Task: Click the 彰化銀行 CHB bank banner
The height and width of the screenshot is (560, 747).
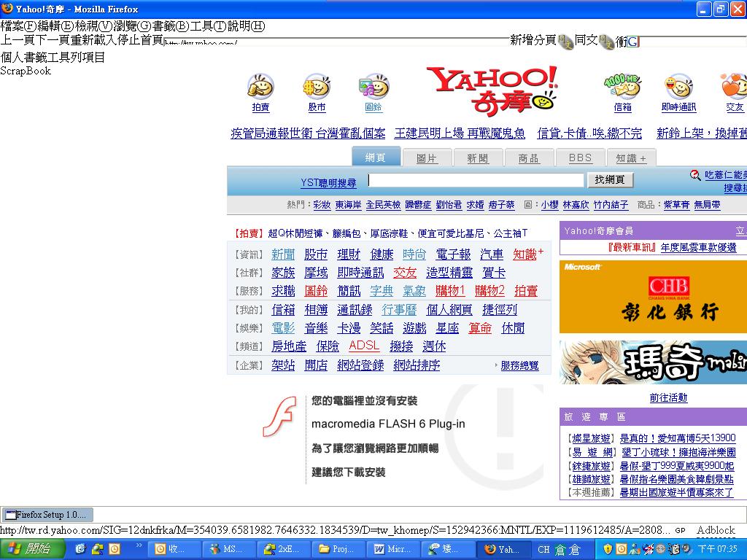Action: click(x=653, y=297)
